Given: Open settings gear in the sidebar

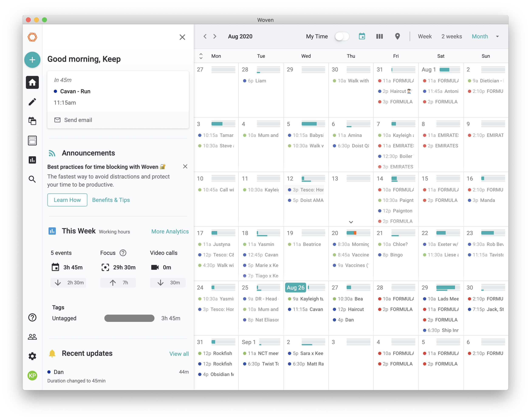Looking at the screenshot, I should [x=32, y=356].
